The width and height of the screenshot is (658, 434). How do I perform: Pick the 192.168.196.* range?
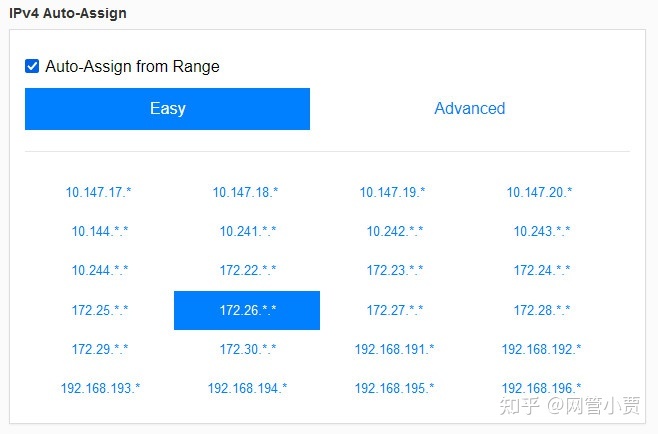point(542,388)
